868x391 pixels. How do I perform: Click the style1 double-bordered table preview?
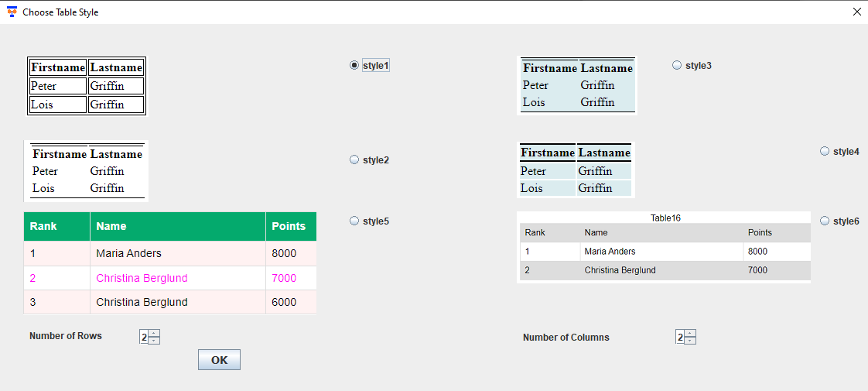click(87, 86)
